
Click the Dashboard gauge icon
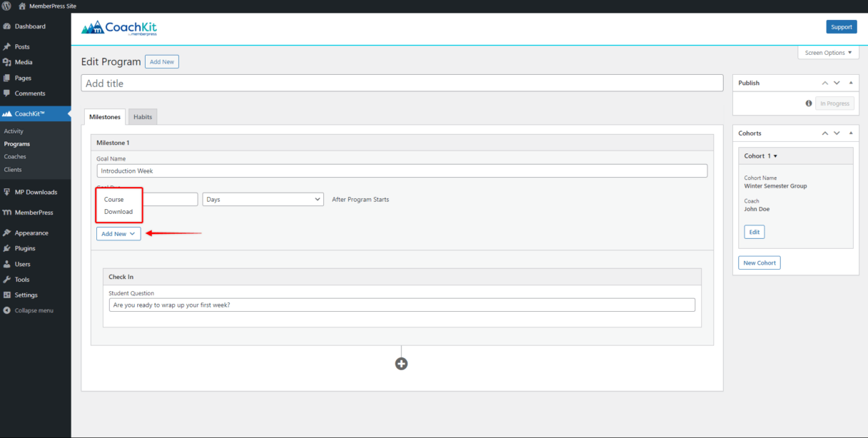7,26
